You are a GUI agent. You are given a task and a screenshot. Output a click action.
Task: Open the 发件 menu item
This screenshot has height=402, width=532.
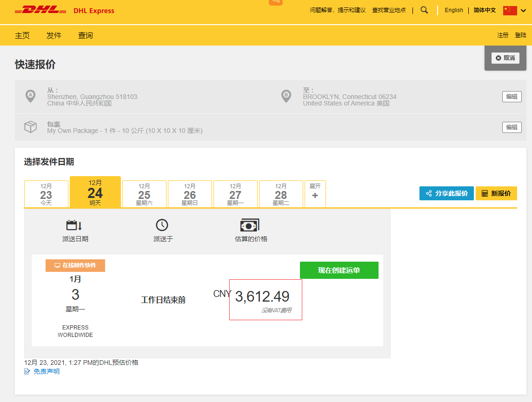pyautogui.click(x=54, y=35)
